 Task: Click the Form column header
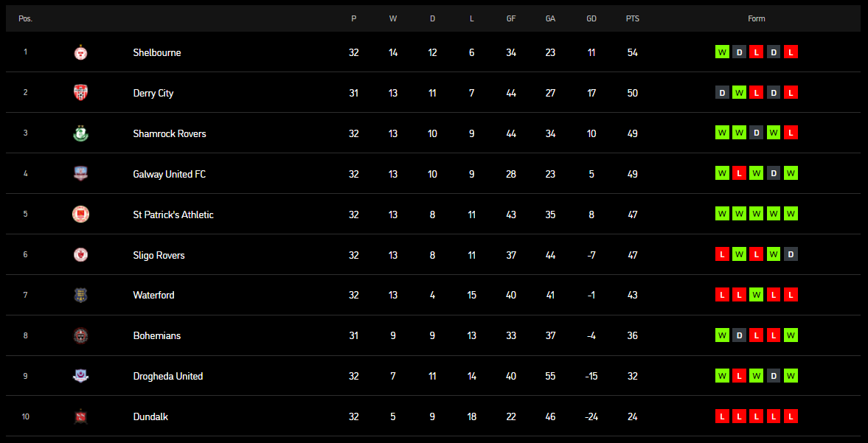click(756, 19)
